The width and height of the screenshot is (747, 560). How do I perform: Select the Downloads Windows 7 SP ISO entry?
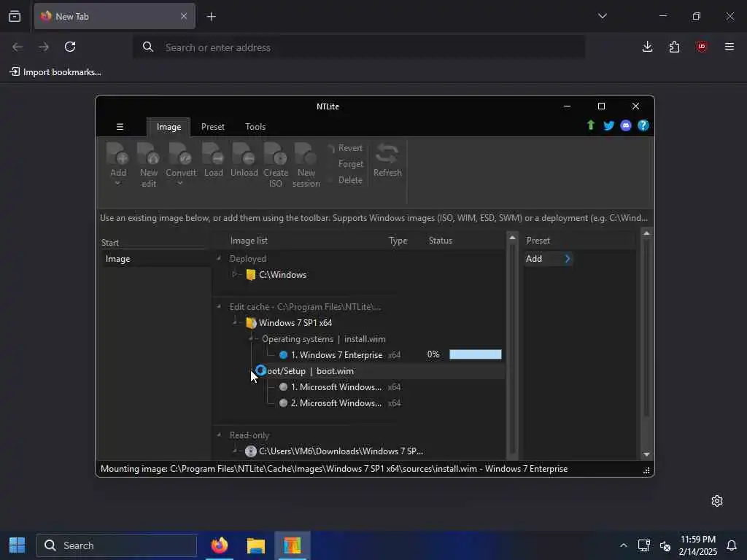(x=341, y=451)
